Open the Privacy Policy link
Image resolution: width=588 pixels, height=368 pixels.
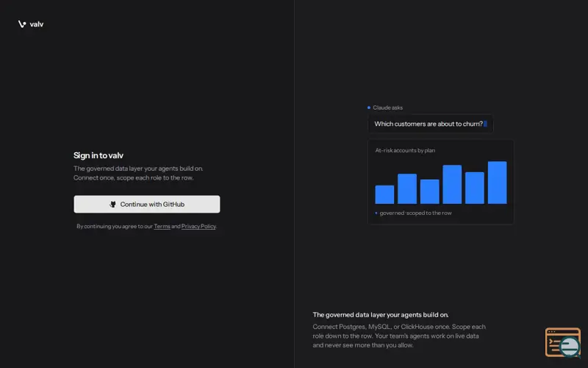198,226
